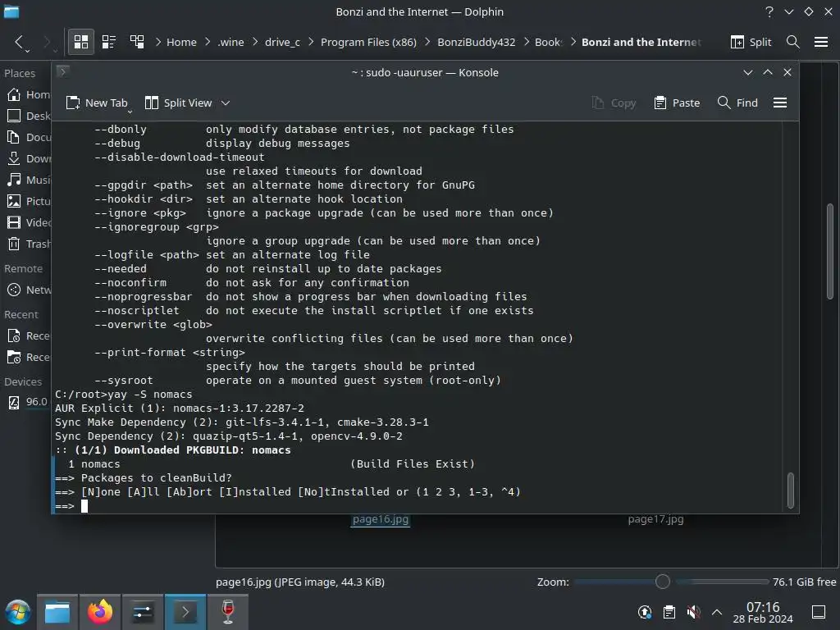Image resolution: width=840 pixels, height=630 pixels.
Task: Expand chevron before BonziBuddy432 breadcrumb
Action: point(427,42)
